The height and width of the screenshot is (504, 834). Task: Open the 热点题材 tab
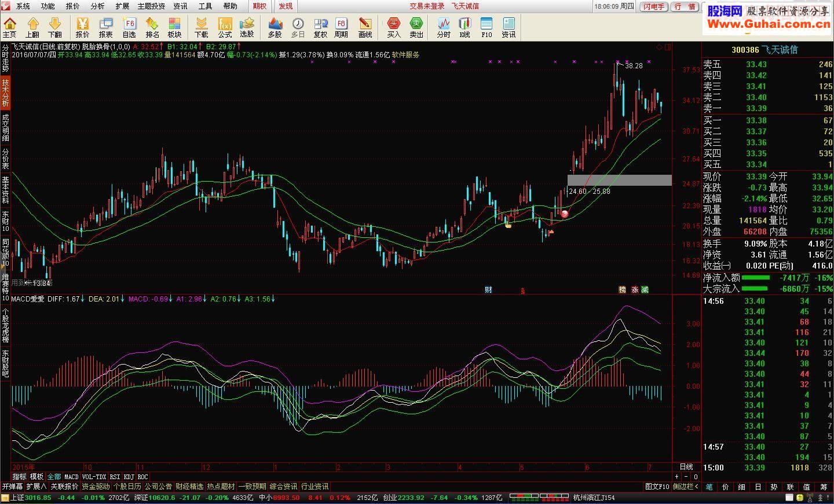[221, 487]
